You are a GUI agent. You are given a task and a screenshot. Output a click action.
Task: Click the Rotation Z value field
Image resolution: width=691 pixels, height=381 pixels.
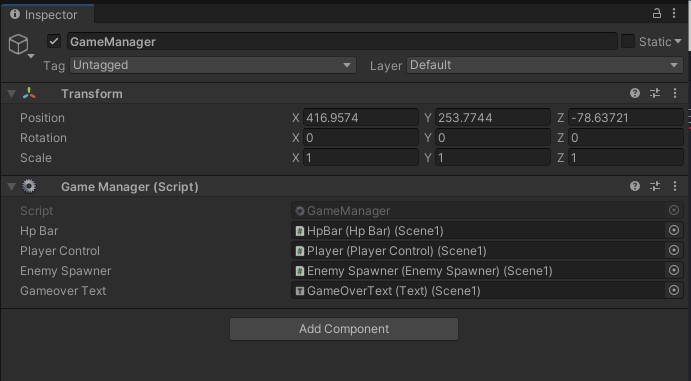point(626,138)
